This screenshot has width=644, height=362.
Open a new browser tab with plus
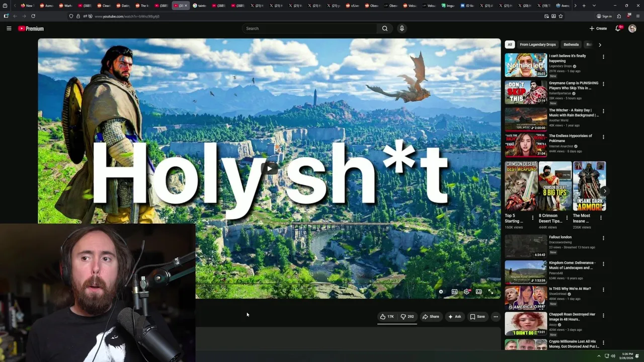pyautogui.click(x=584, y=6)
